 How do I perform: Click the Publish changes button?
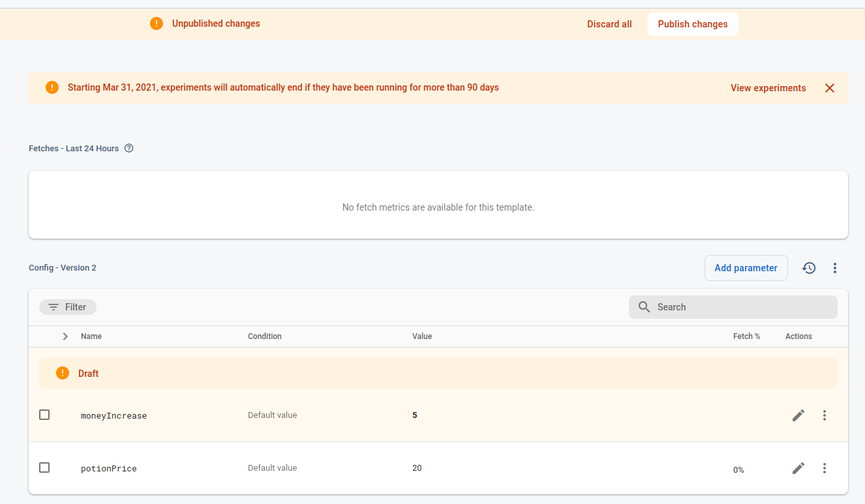click(692, 24)
